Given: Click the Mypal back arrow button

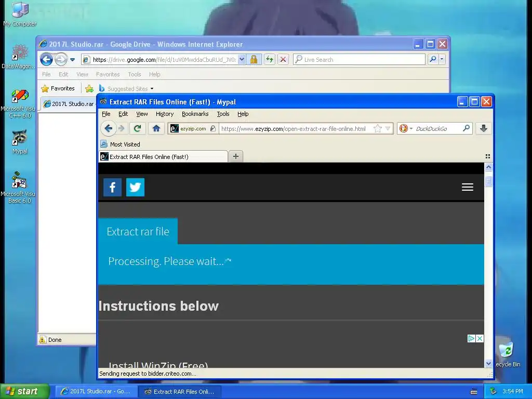Looking at the screenshot, I should pyautogui.click(x=108, y=129).
